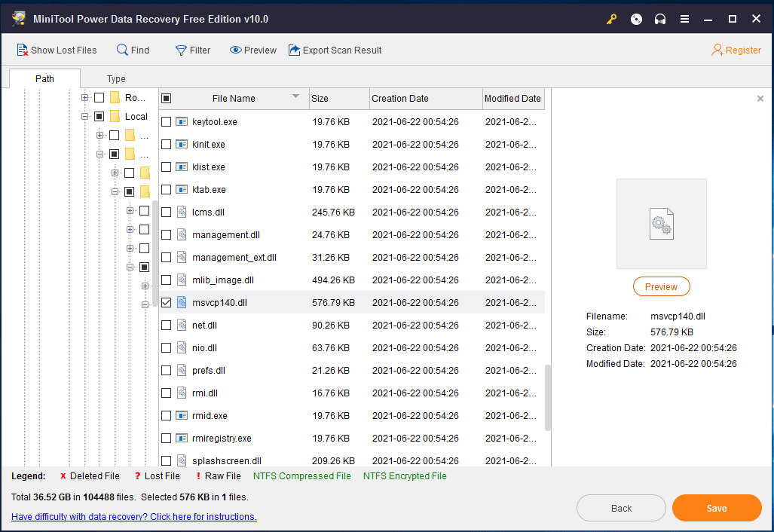Click Export Scan Result
This screenshot has height=532, width=774.
pos(335,50)
